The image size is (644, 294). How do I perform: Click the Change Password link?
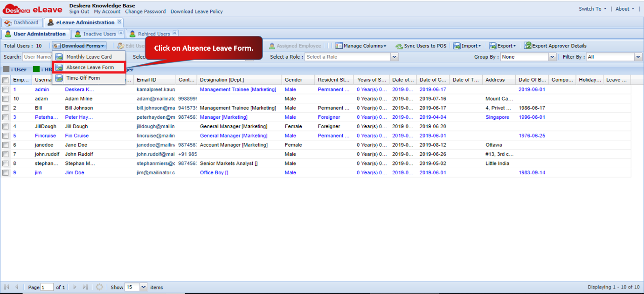click(x=145, y=12)
